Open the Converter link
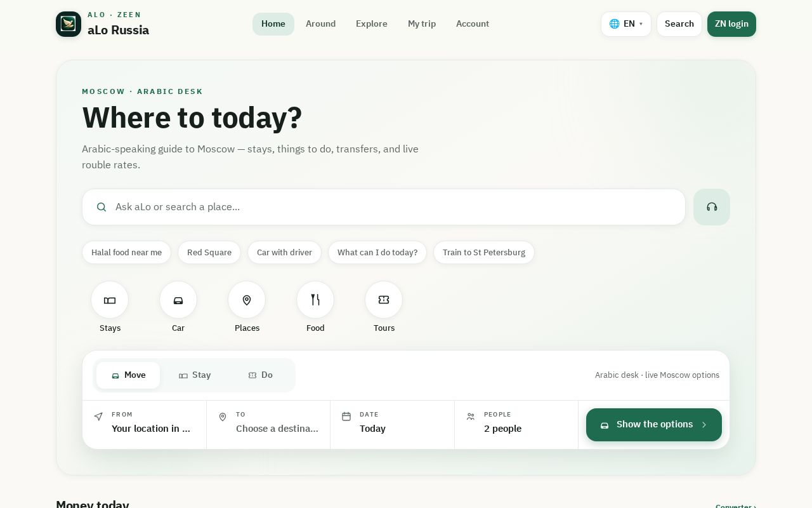The image size is (812, 508). click(x=736, y=506)
